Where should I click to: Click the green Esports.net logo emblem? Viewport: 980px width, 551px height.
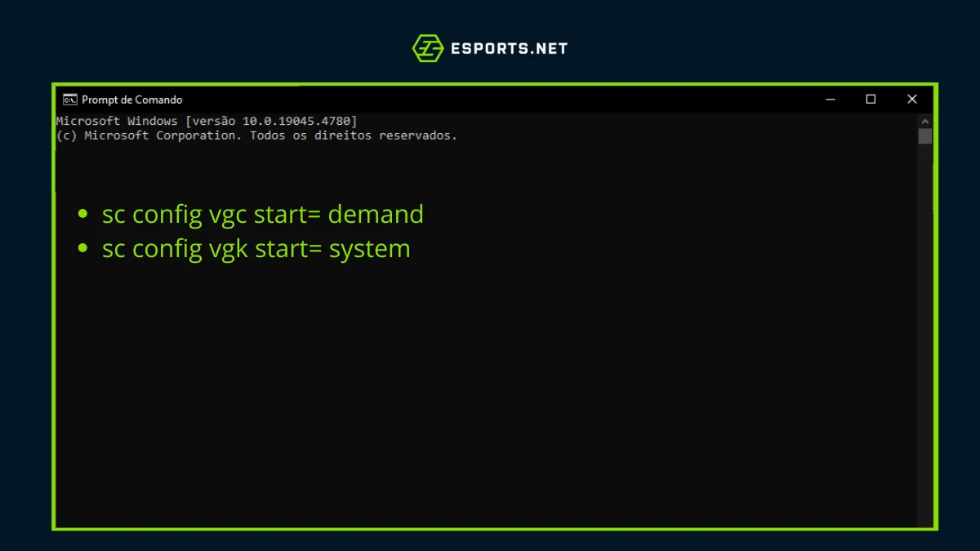tap(427, 48)
